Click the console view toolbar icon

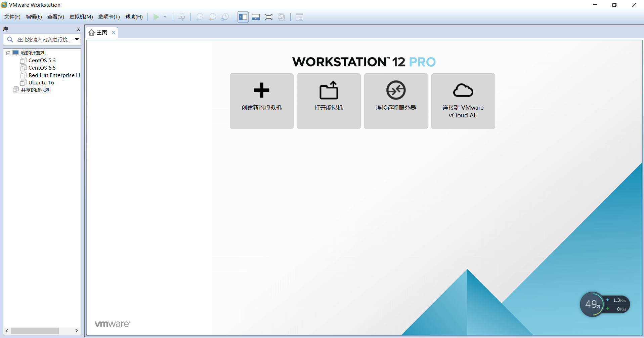299,17
